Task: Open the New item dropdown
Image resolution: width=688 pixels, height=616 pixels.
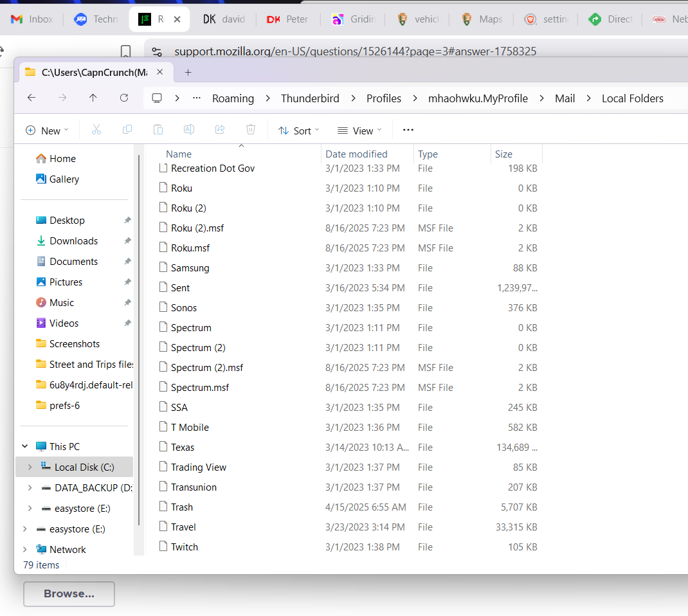Action: coord(47,131)
